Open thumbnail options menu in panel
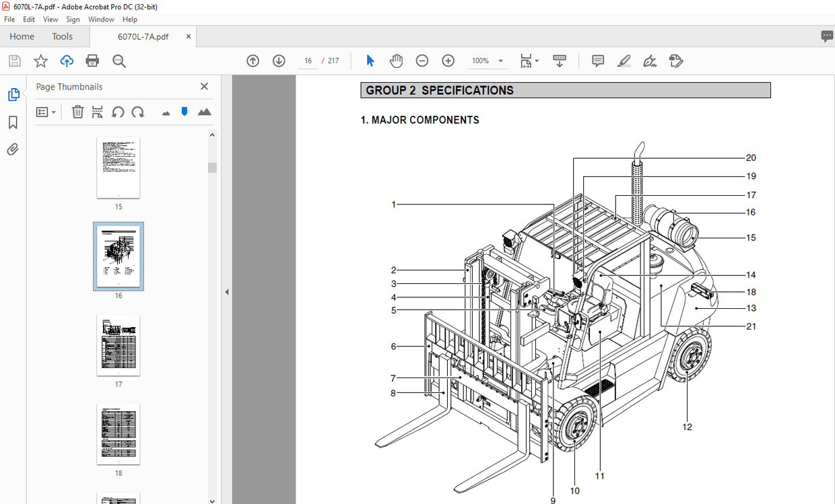The width and height of the screenshot is (835, 504). [x=46, y=112]
